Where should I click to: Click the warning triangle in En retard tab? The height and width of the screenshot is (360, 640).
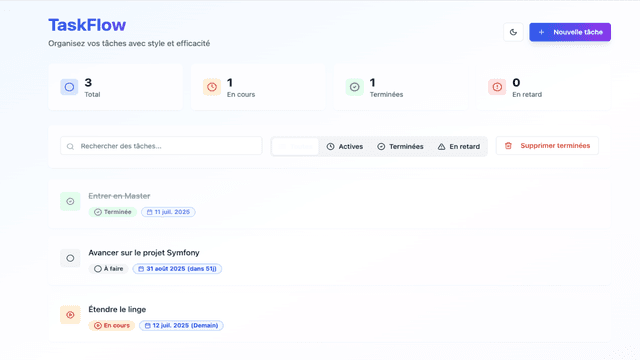tap(441, 147)
